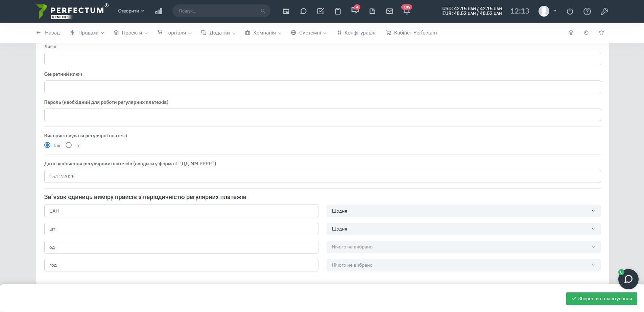Click the wrench settings icon
The width and height of the screenshot is (644, 312).
(x=604, y=11)
